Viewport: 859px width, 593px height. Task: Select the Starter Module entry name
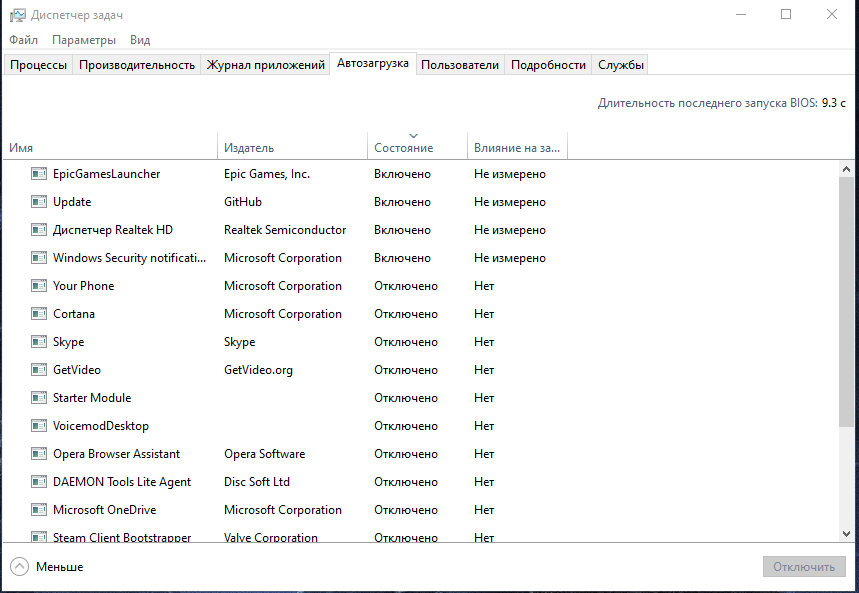pos(92,397)
